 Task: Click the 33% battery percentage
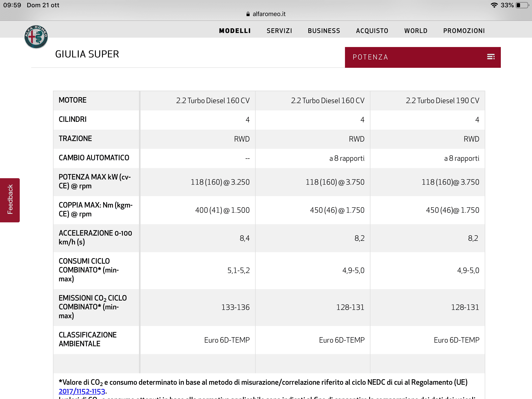507,5
